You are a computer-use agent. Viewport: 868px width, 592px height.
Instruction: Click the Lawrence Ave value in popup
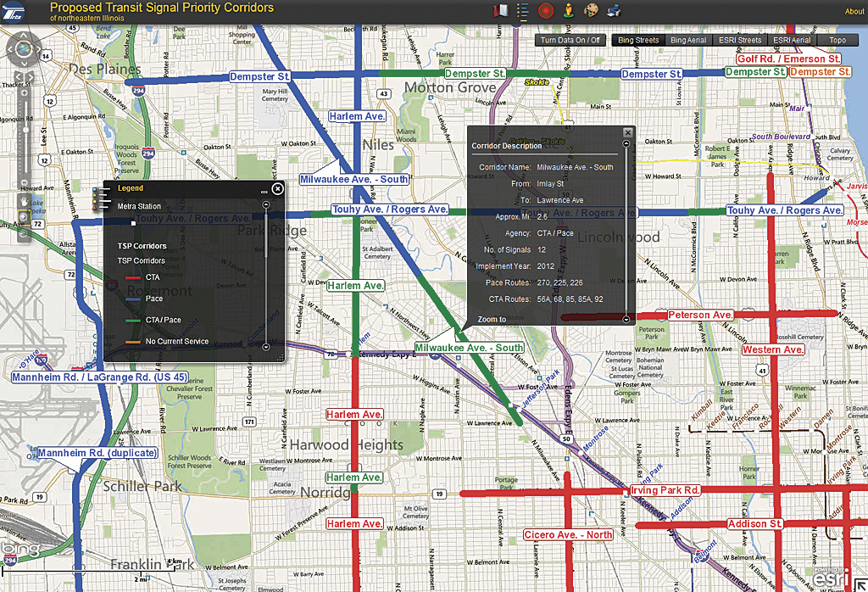pos(559,200)
